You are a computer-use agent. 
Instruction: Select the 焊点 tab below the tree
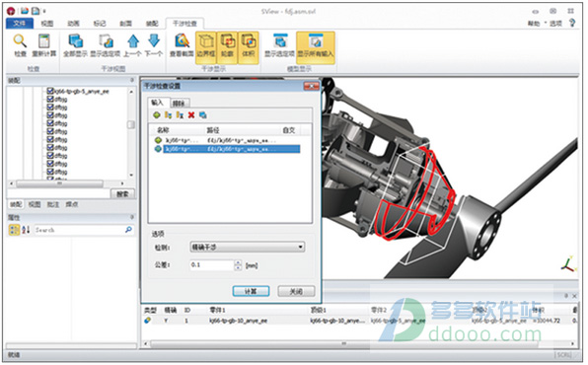[72, 204]
